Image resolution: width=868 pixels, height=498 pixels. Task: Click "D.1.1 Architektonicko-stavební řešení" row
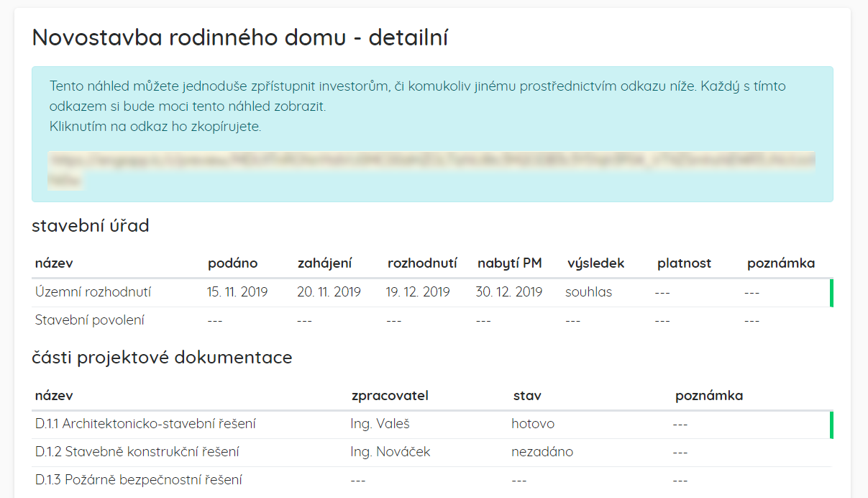431,425
